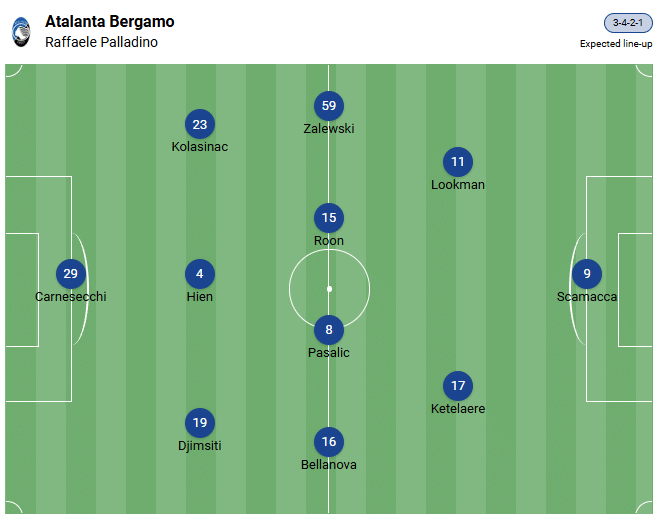657x516 pixels.
Task: Select Pasalic's number 8 player marker
Action: (x=328, y=330)
